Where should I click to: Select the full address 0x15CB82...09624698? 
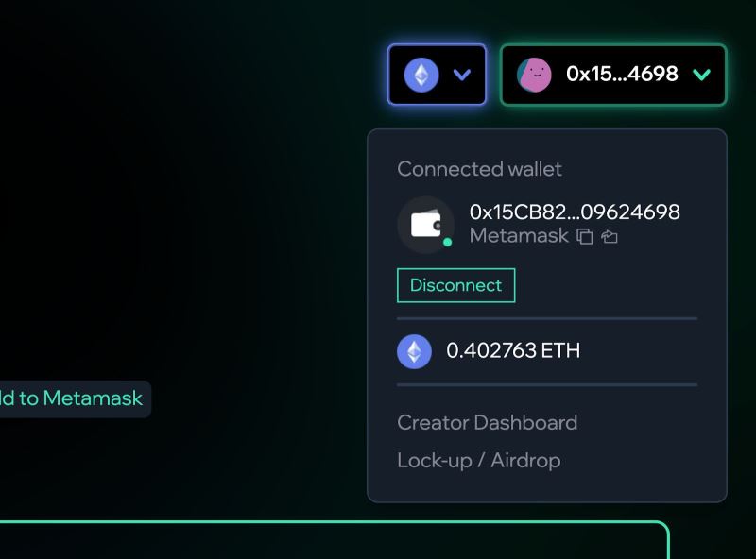tap(575, 212)
